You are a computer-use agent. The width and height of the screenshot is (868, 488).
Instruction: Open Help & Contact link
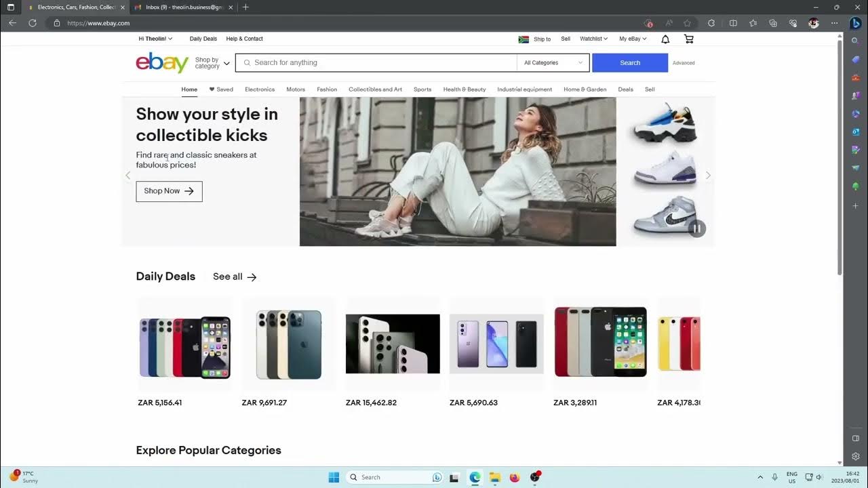244,39
